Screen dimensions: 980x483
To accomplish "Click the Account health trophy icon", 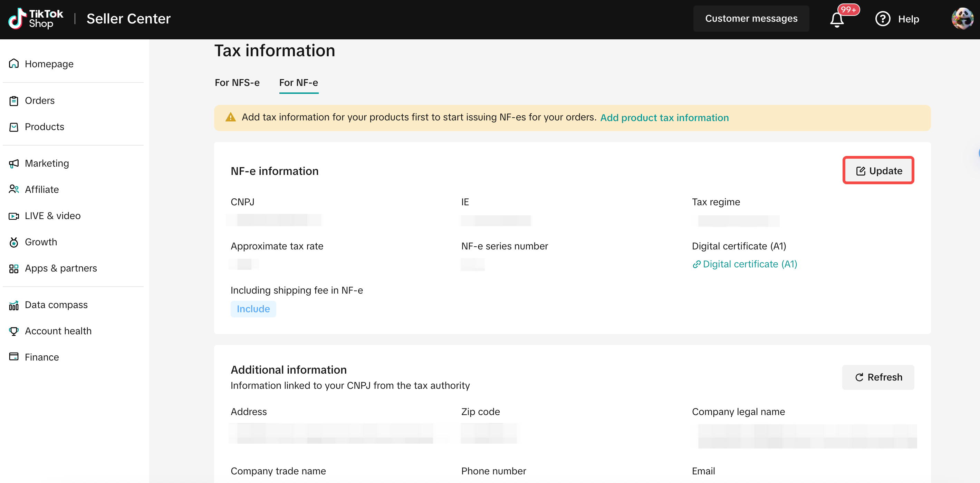I will (x=14, y=331).
